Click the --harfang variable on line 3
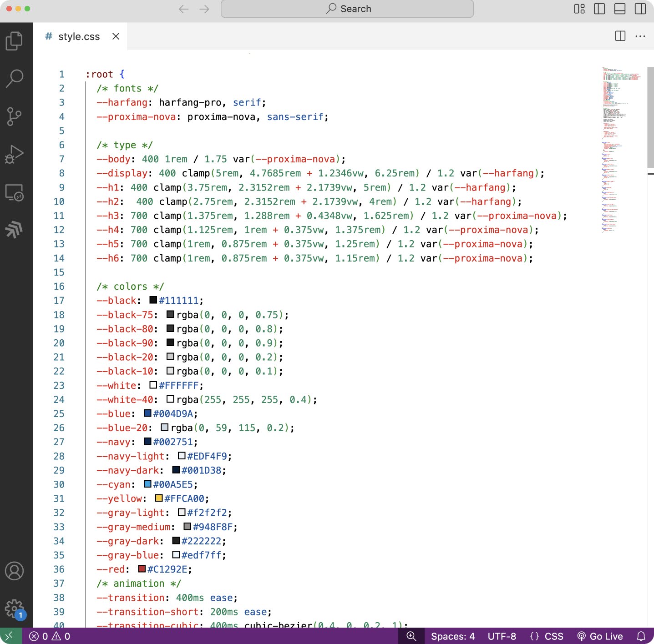 click(122, 103)
